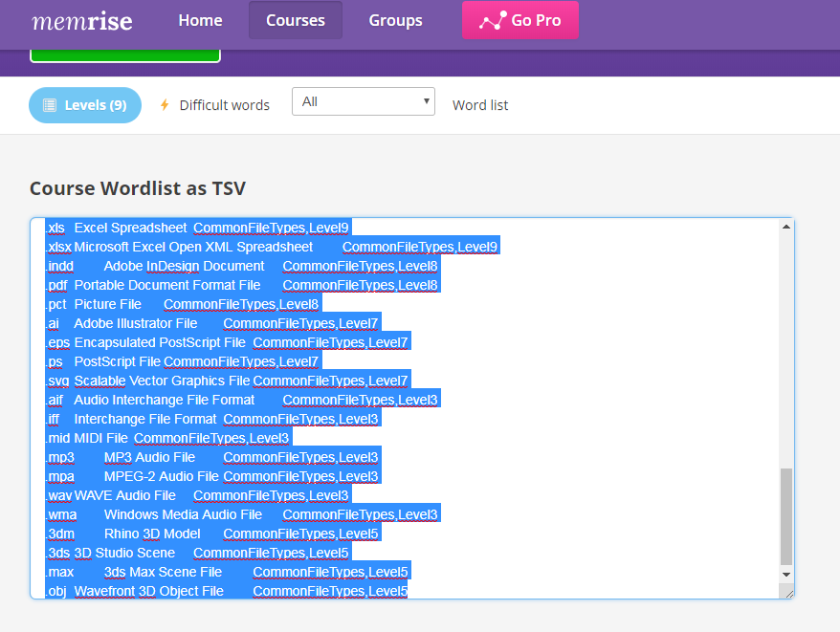Open the level filter dropdown showing All
The image size is (840, 632).
click(364, 100)
